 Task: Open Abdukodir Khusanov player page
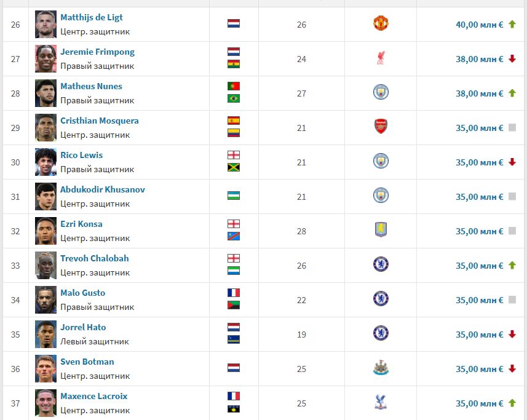tap(103, 189)
